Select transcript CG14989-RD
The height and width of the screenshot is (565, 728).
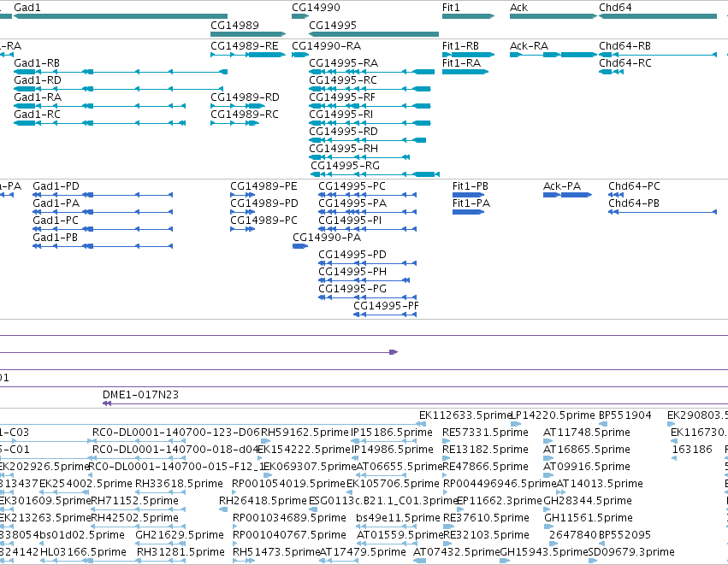click(x=245, y=97)
